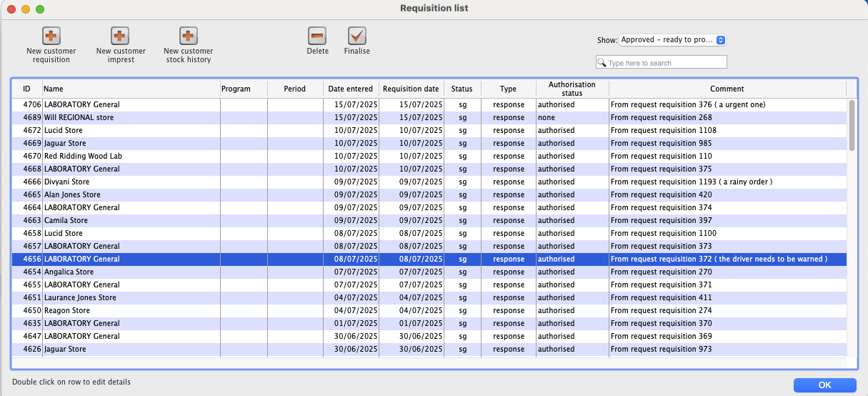Click the Finalise checkmark icon
The height and width of the screenshot is (396, 868).
356,36
